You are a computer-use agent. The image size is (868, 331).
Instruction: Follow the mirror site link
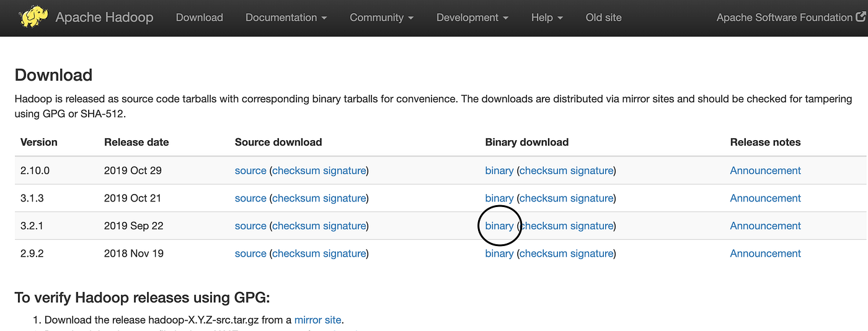pos(317,320)
